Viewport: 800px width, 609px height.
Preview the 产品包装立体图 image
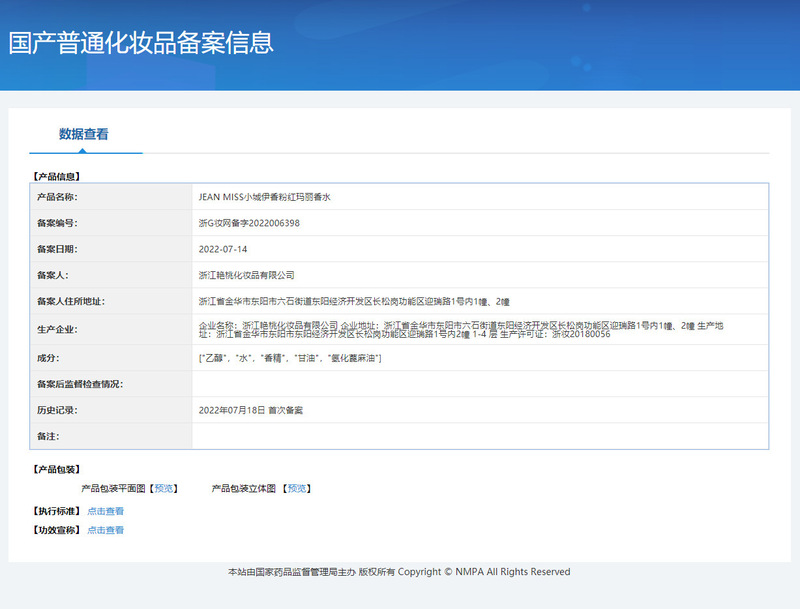(297, 489)
